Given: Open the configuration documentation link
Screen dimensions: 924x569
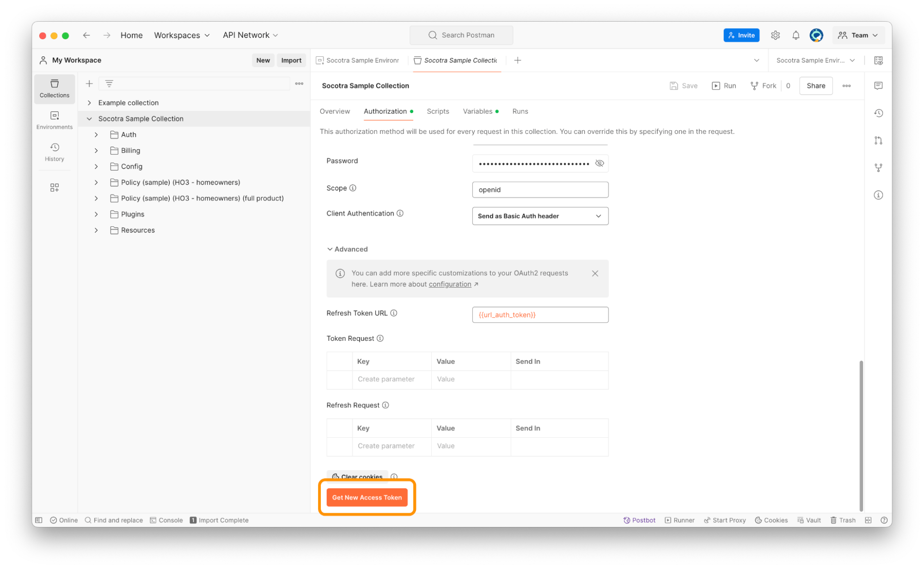Looking at the screenshot, I should click(450, 284).
